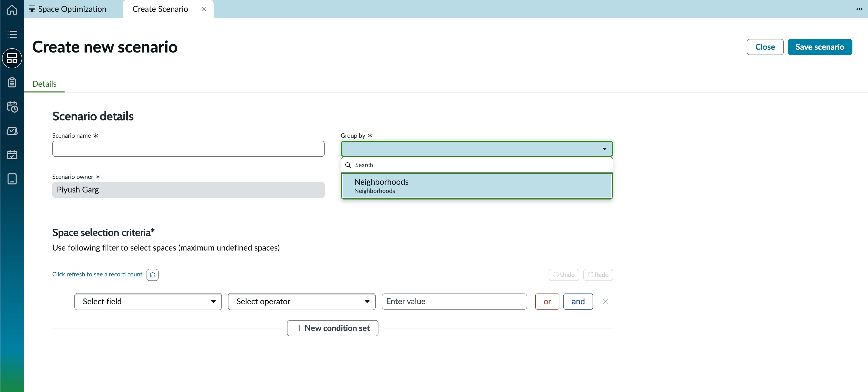
Task: Open the calendar checkmark icon in sidebar
Action: 12,155
